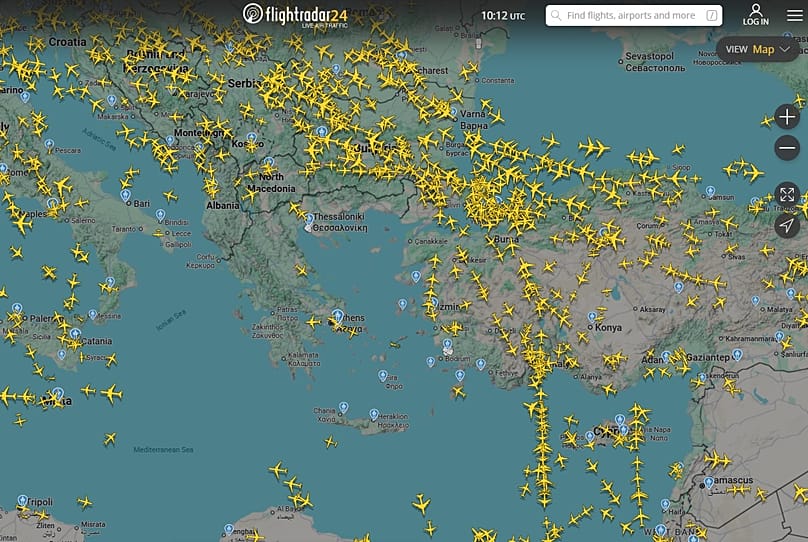Select the Chania airport pin
Viewport: 808px width, 542px height.
341,406
